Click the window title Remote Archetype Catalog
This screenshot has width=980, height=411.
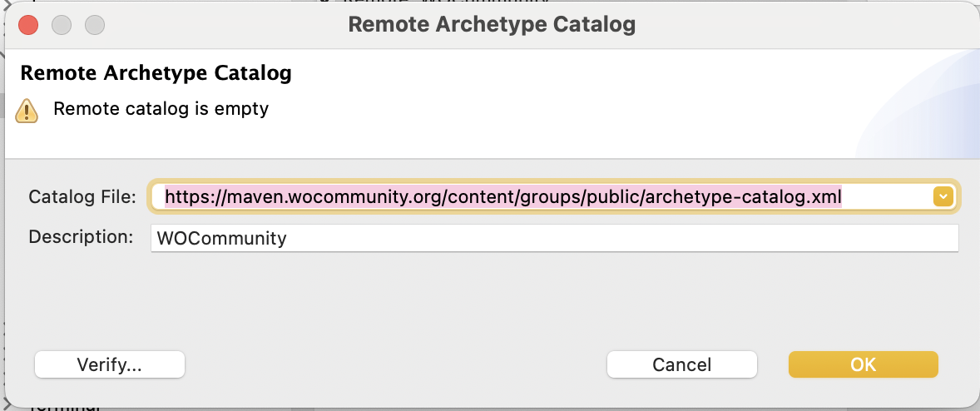(x=492, y=24)
